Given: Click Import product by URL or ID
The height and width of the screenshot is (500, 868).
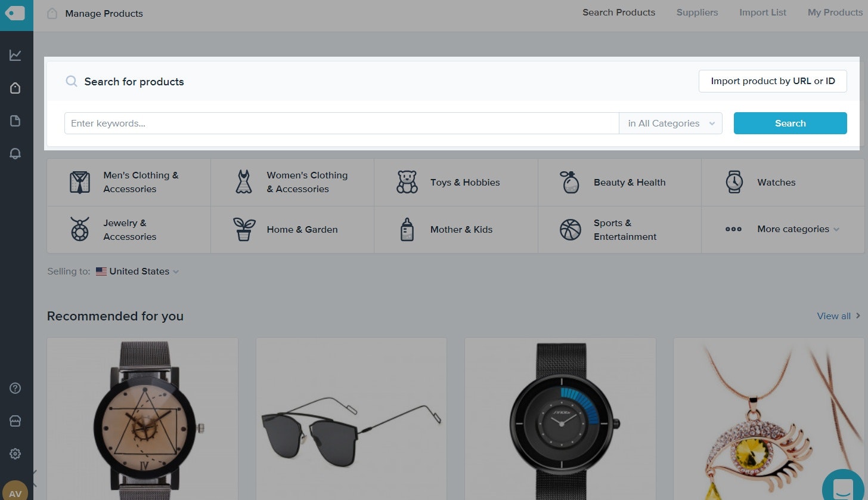Looking at the screenshot, I should 773,81.
